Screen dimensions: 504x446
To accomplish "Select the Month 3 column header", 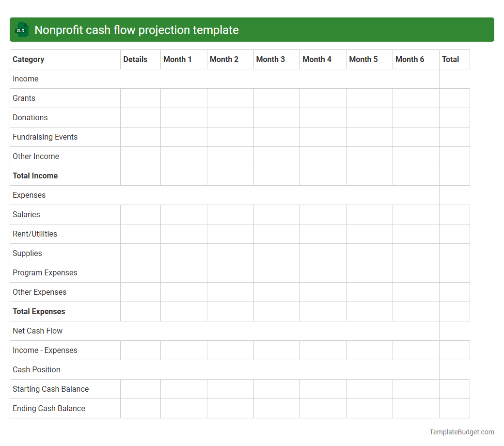I will (x=270, y=59).
